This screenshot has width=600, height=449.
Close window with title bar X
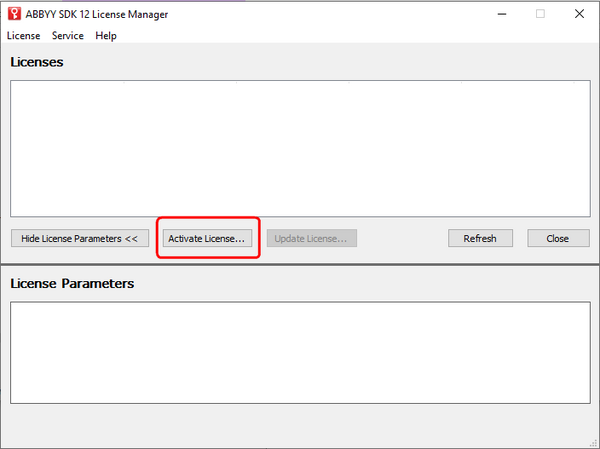579,14
